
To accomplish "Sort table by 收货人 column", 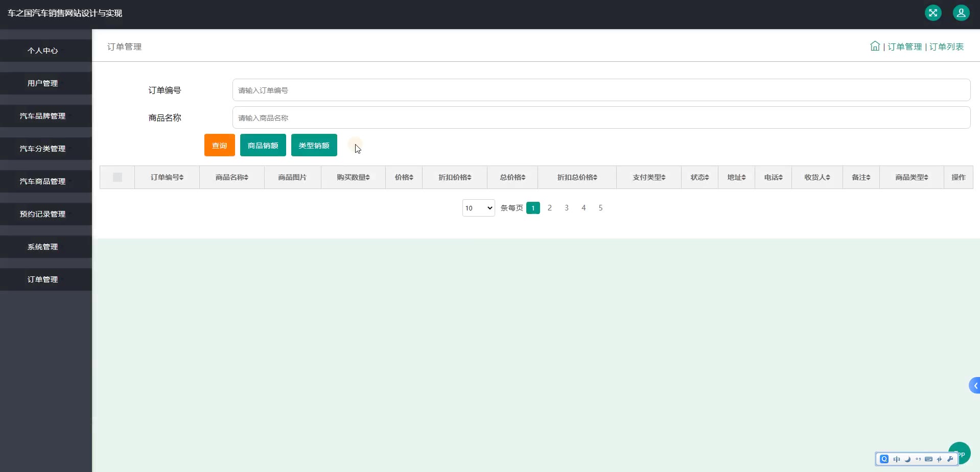I will tap(818, 177).
